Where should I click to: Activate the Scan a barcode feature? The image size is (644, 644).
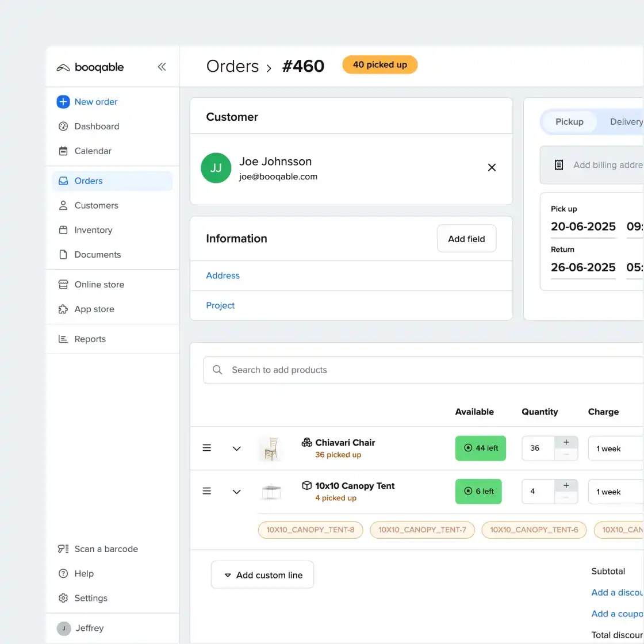(x=106, y=549)
